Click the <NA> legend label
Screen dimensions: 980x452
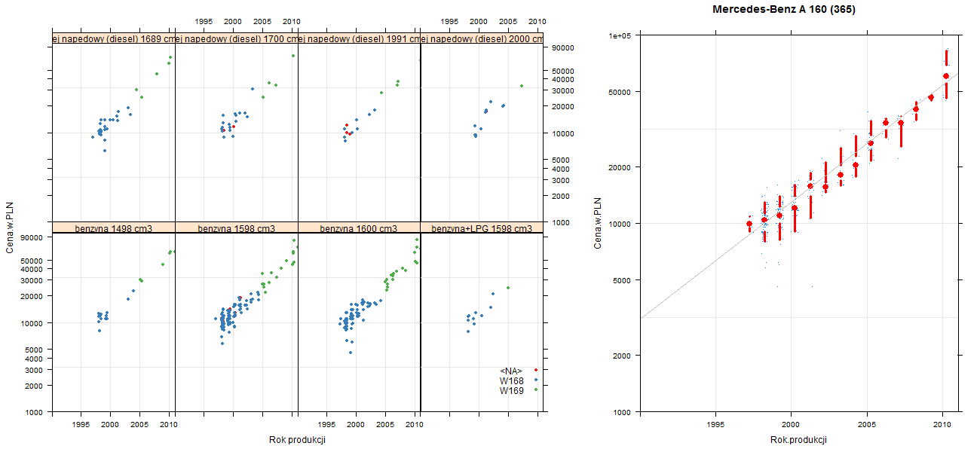[511, 371]
